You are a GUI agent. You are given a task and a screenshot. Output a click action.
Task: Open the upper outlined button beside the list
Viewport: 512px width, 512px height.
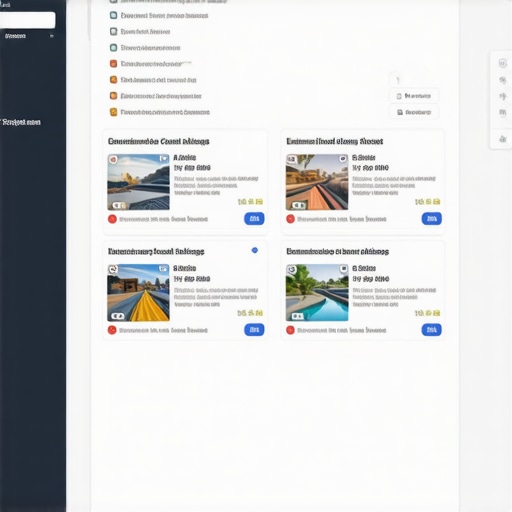[414, 96]
